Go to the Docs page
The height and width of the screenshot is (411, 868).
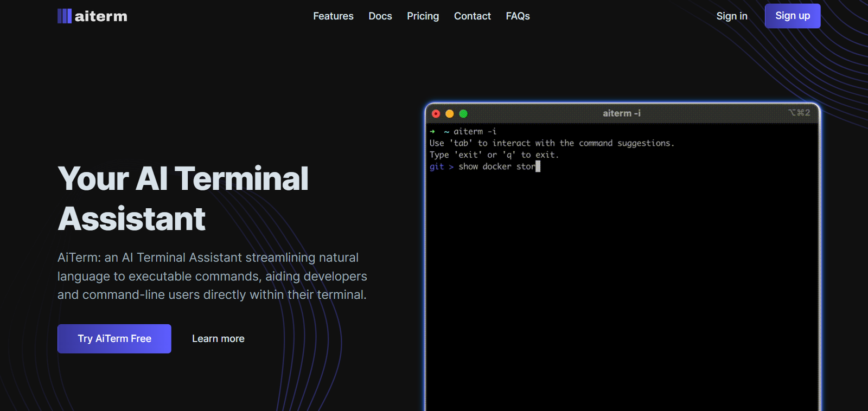click(x=380, y=16)
